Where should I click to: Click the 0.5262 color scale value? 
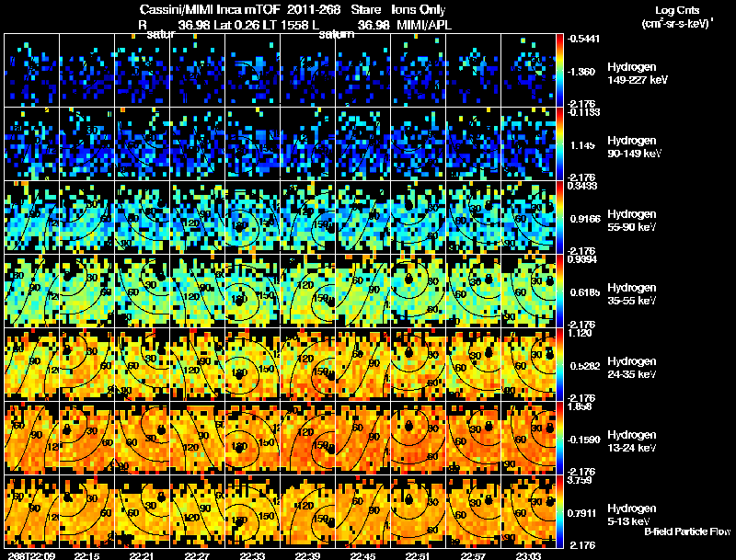click(585, 366)
